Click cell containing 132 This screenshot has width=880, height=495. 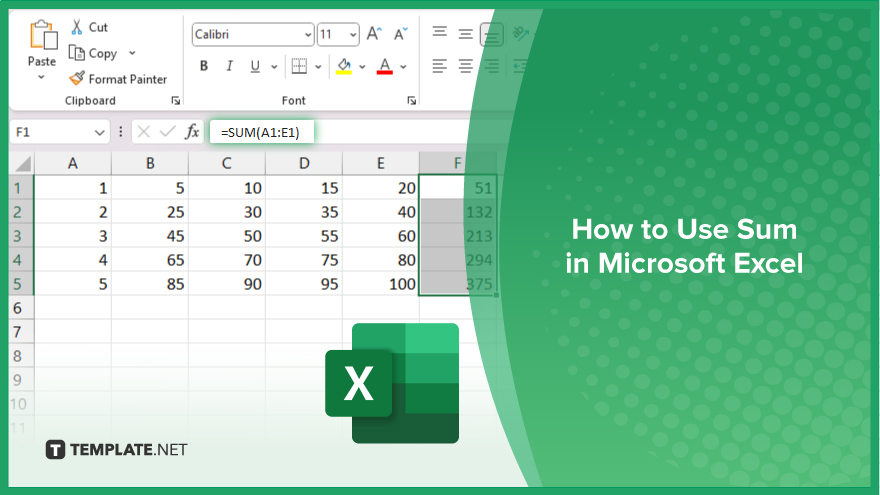pyautogui.click(x=457, y=212)
